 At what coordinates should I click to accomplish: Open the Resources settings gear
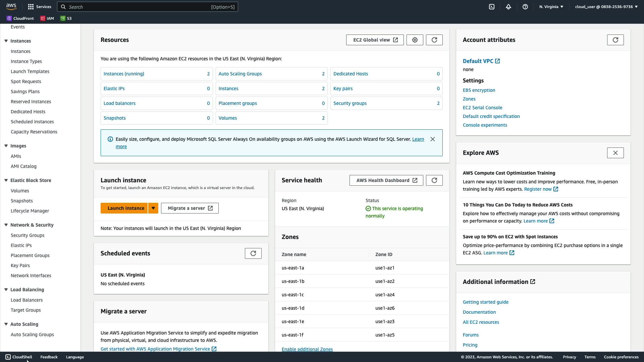click(x=415, y=40)
